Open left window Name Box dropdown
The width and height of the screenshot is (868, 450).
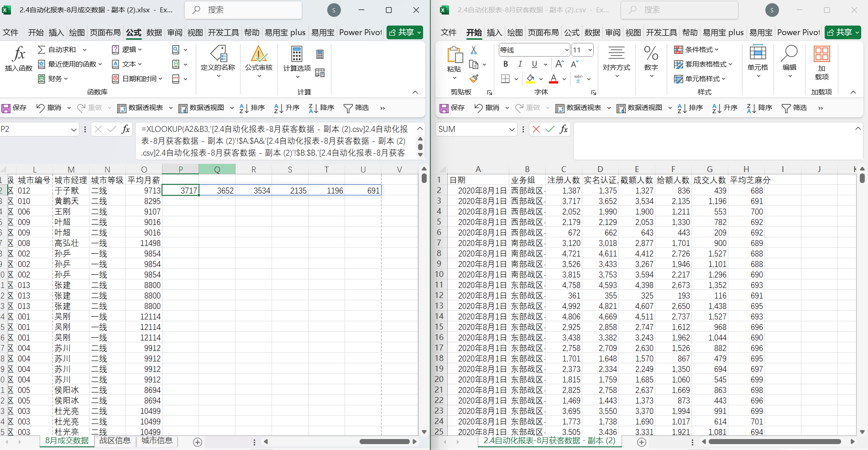click(74, 130)
